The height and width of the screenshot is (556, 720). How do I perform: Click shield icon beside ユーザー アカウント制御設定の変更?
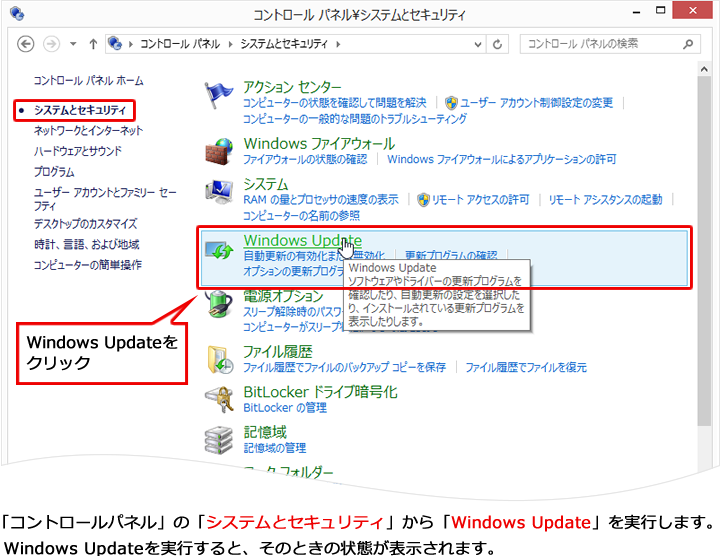[x=451, y=103]
